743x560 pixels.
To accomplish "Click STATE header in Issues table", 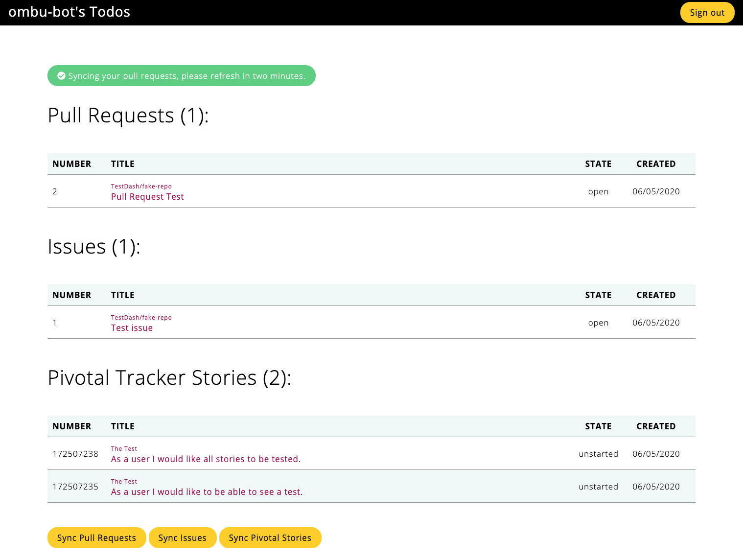I will tap(598, 295).
